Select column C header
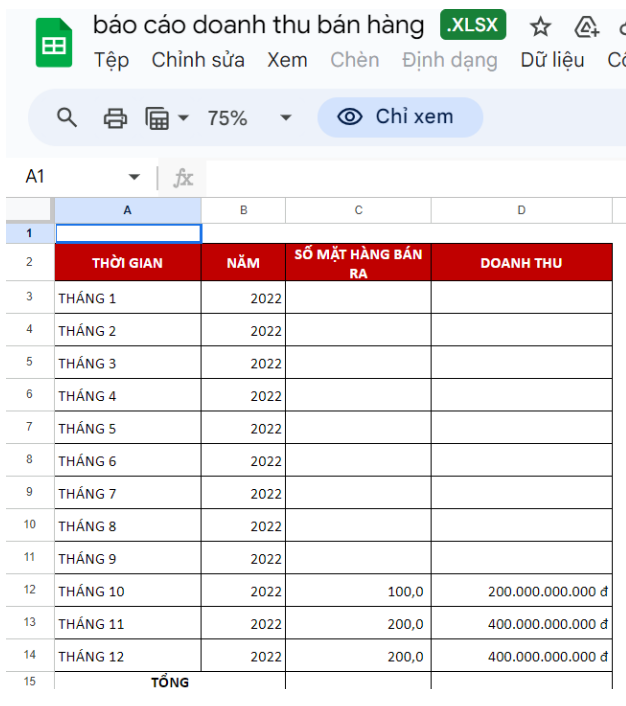Screen dimensions: 626x706 coord(358,210)
